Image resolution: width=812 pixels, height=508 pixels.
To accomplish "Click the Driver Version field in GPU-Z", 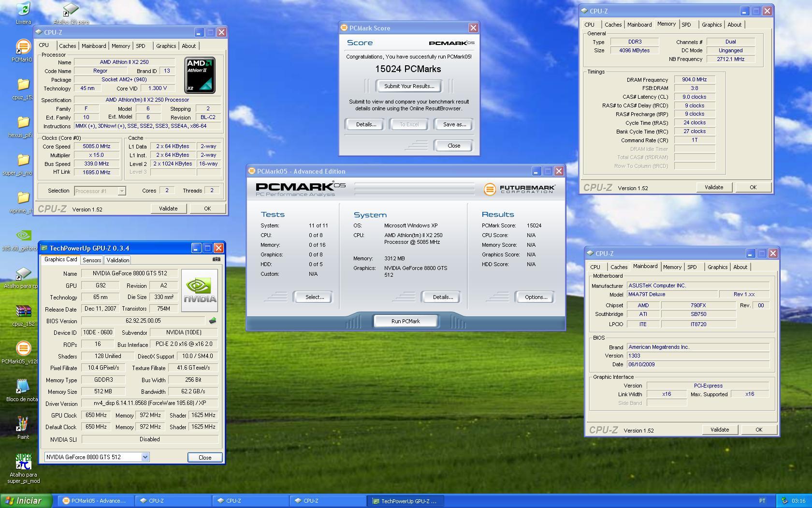I will click(150, 403).
